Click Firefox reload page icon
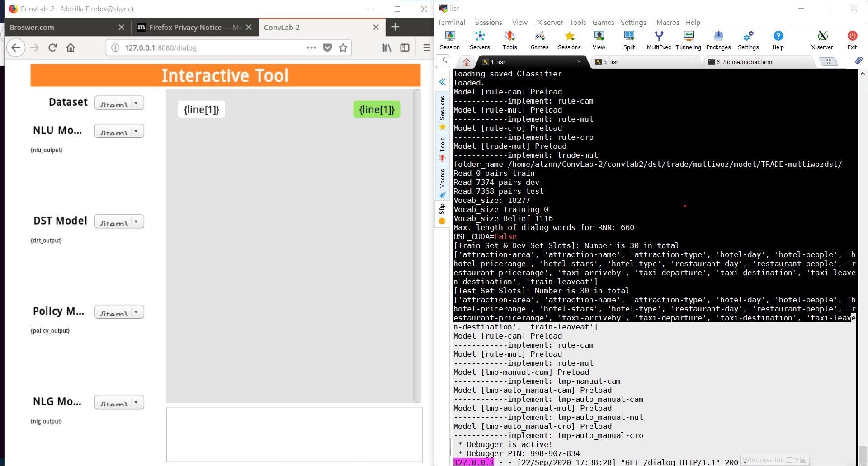Viewport: 868px width, 466px height. (x=53, y=47)
